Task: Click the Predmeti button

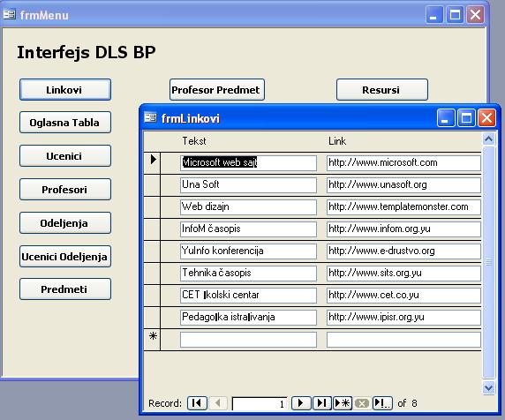Action: (65, 289)
